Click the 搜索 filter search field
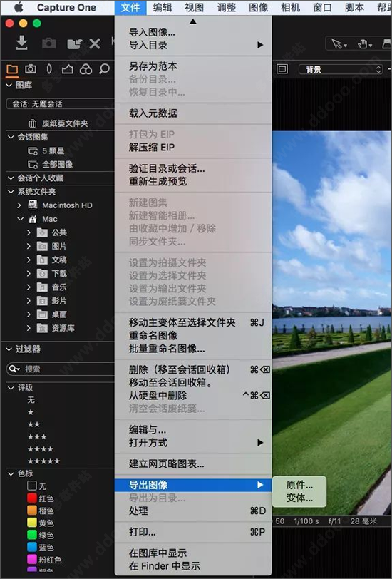The height and width of the screenshot is (579, 392). [x=60, y=369]
